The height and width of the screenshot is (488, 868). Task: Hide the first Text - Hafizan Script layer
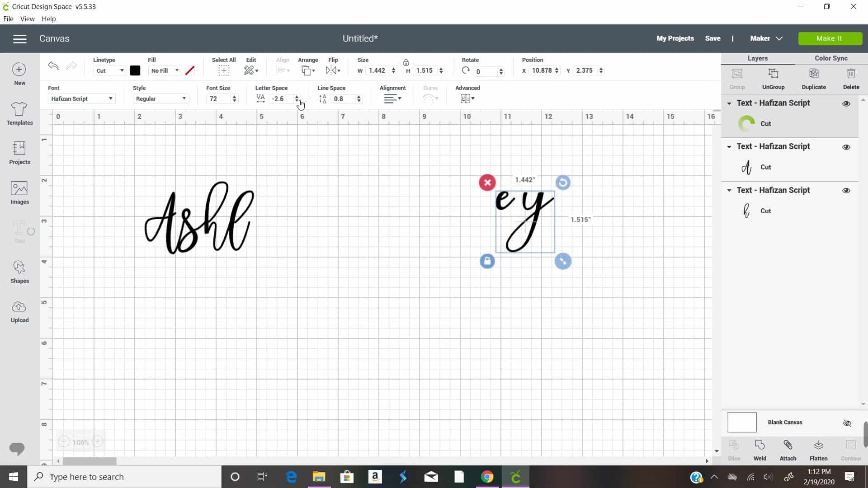pyautogui.click(x=846, y=103)
